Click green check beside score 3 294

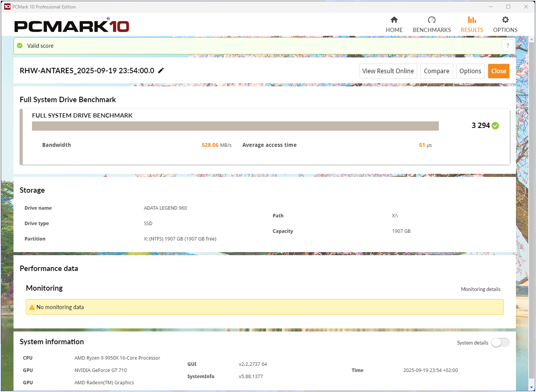496,126
